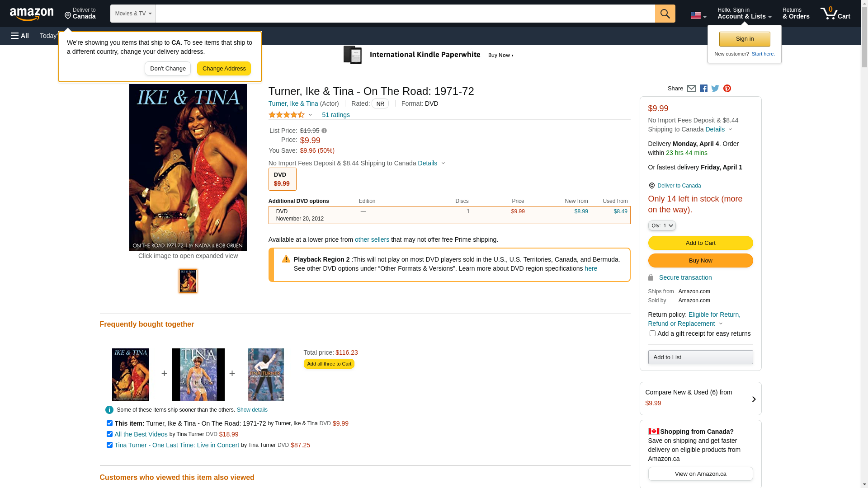Open the Movies & TV search dropdown

pos(133,14)
